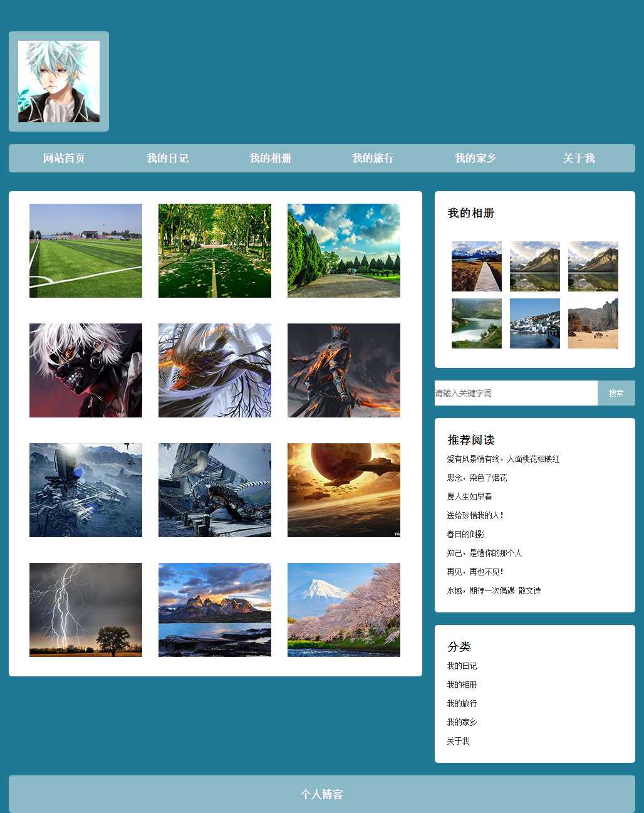View the lightning storm tree photo

[x=86, y=610]
